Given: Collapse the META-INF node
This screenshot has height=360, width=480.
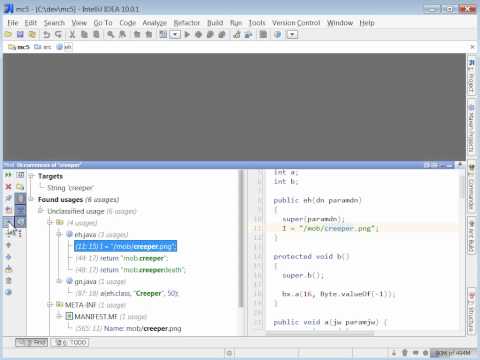Looking at the screenshot, I should coord(50,305).
